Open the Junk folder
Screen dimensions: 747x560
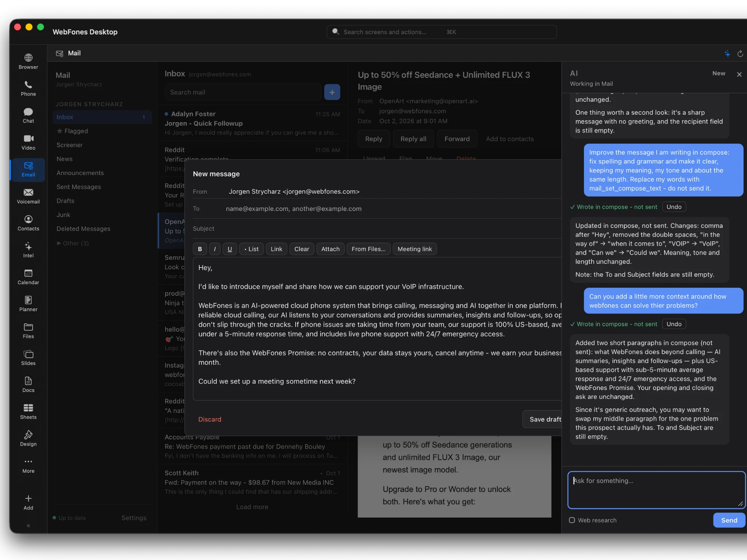click(102, 215)
